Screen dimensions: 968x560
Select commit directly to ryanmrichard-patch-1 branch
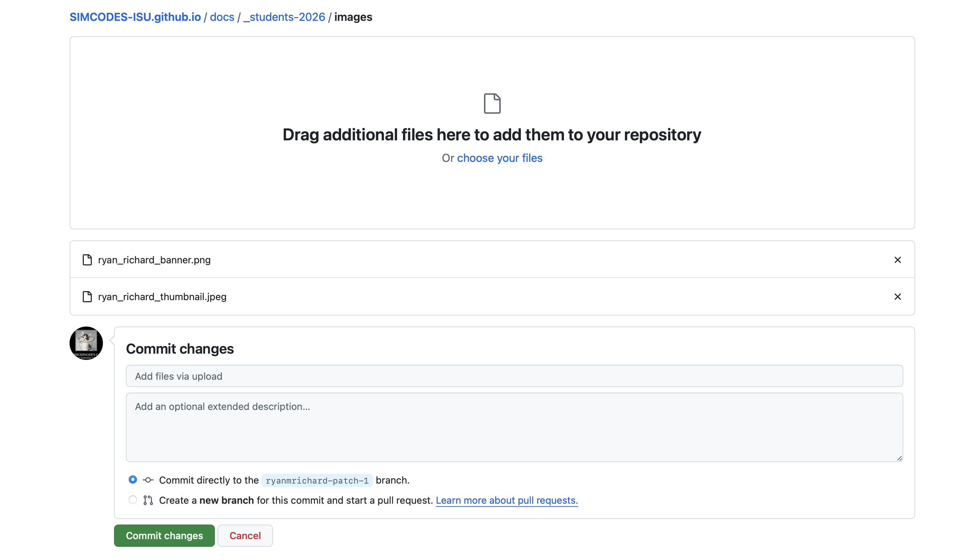click(133, 479)
